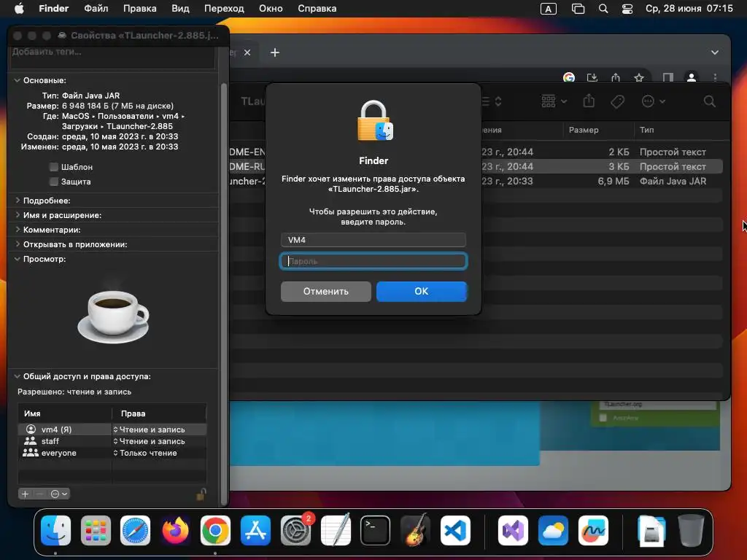Open Control Center in menu bar
Screen dimensions: 747x560
point(627,9)
